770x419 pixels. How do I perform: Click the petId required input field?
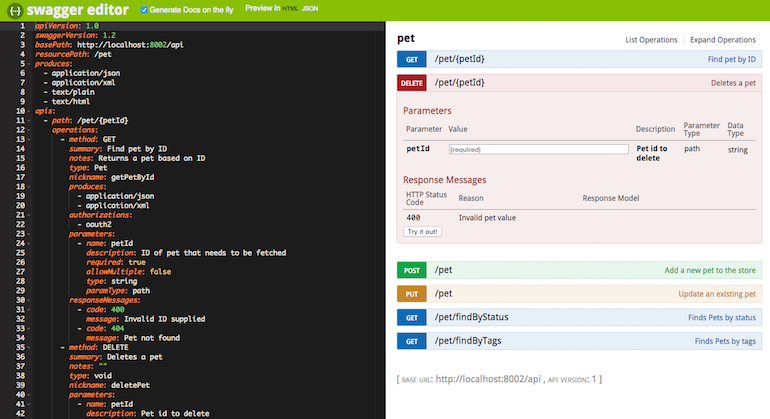coord(538,149)
